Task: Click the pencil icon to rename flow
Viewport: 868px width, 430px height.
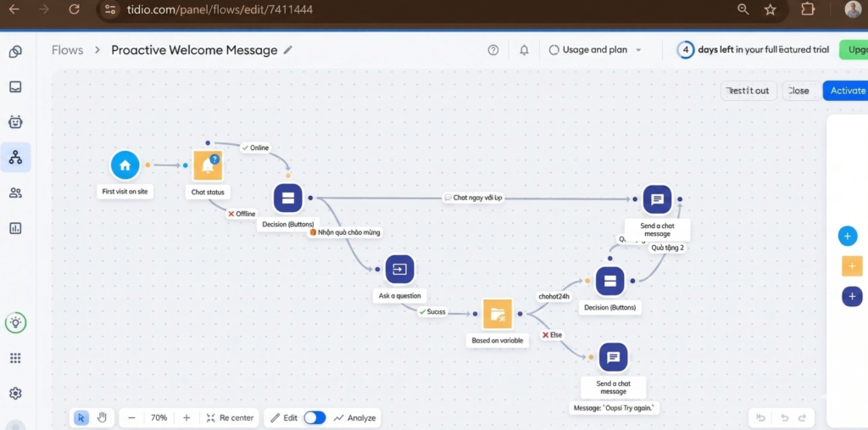Action: pyautogui.click(x=288, y=50)
